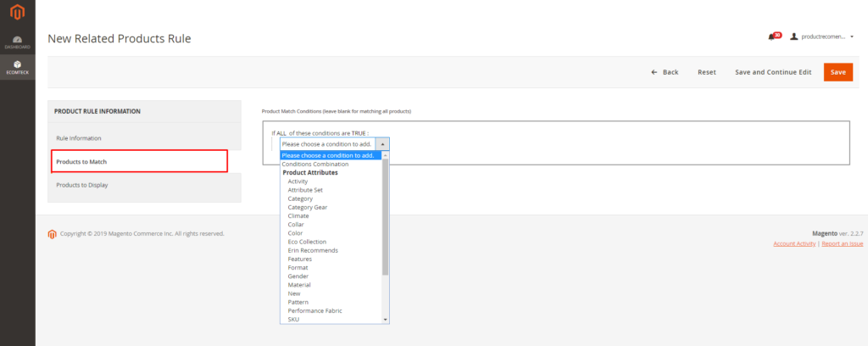This screenshot has height=346, width=868.
Task: Open the Ecomteck sidebar menu icon
Action: (x=17, y=67)
